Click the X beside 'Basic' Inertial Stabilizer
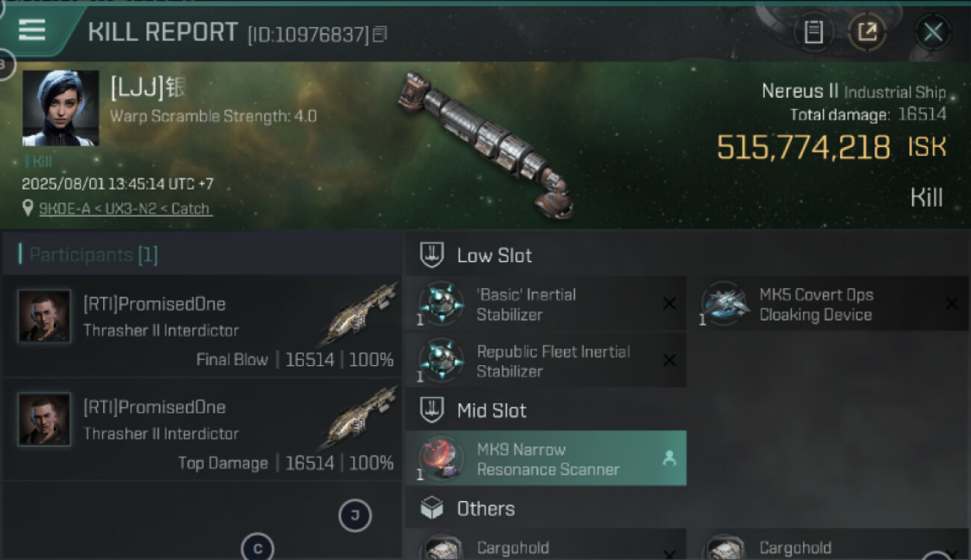The width and height of the screenshot is (971, 560). [669, 304]
